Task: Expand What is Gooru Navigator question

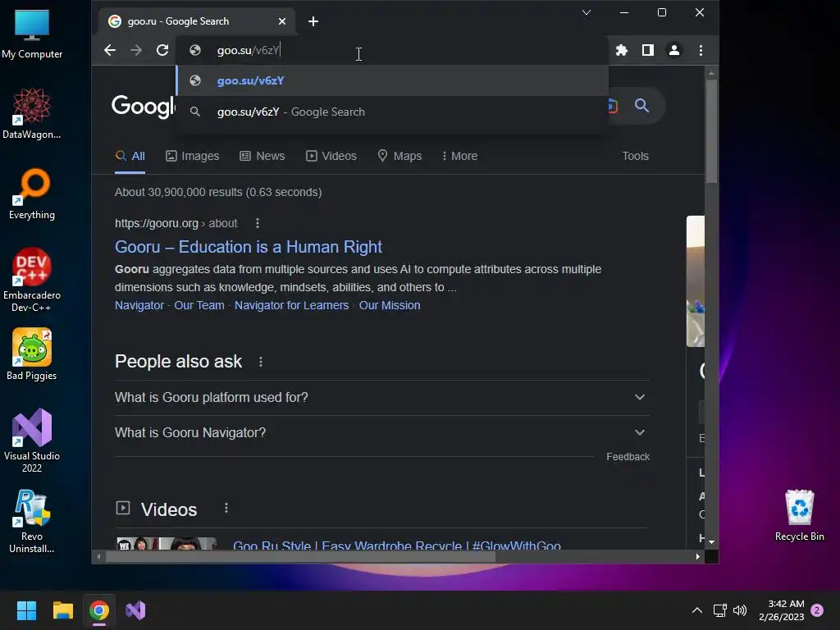Action: click(381, 433)
